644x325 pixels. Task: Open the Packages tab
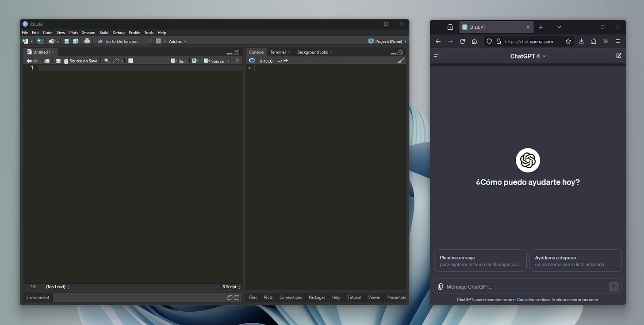click(x=317, y=297)
